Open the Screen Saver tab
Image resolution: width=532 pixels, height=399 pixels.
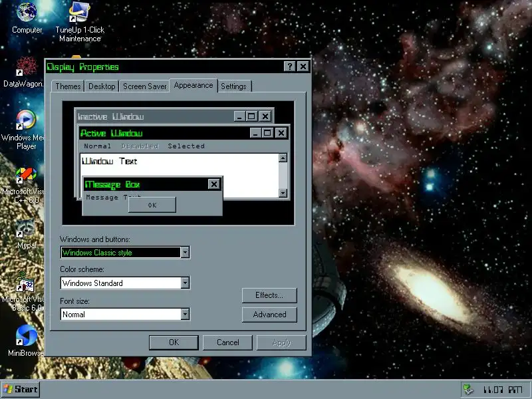click(x=144, y=86)
